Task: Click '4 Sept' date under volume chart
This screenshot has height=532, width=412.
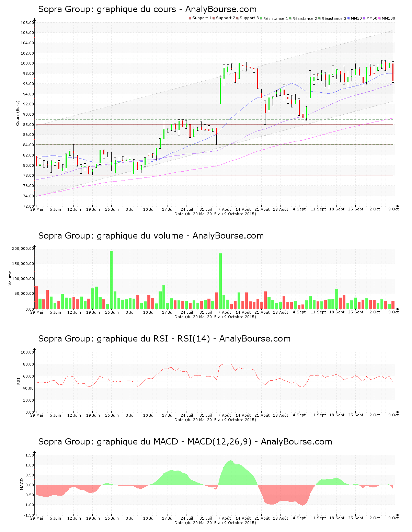Action: tap(299, 312)
